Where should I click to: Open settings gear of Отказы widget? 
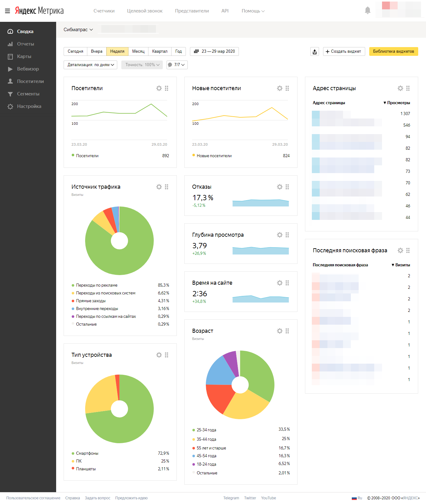tap(280, 187)
